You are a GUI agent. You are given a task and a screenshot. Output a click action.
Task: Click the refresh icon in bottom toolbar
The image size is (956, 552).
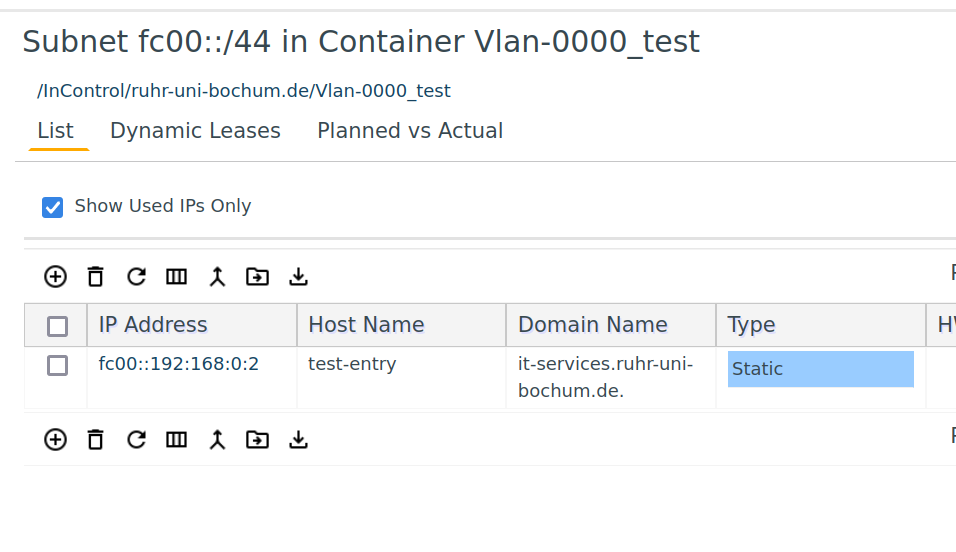click(136, 440)
